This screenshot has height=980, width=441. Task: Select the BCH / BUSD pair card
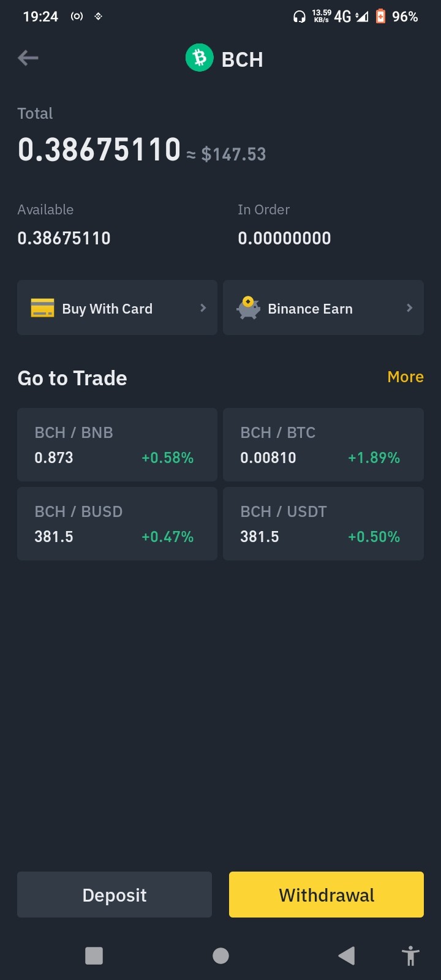click(x=117, y=524)
